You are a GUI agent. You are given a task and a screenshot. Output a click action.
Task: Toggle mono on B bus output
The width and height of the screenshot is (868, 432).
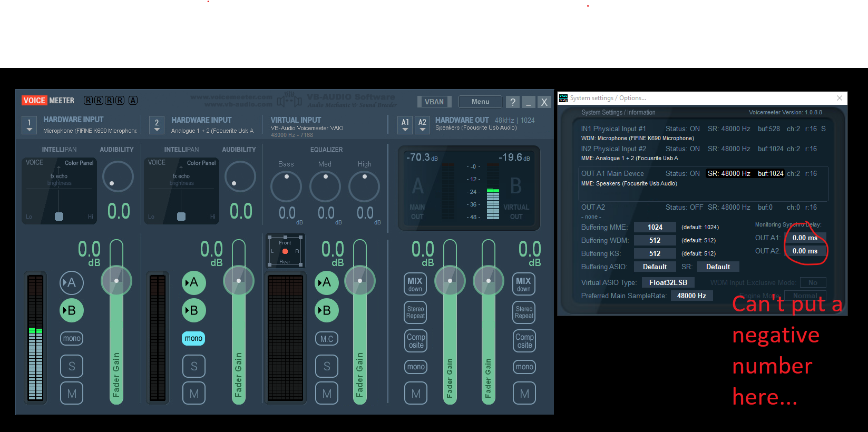[524, 367]
